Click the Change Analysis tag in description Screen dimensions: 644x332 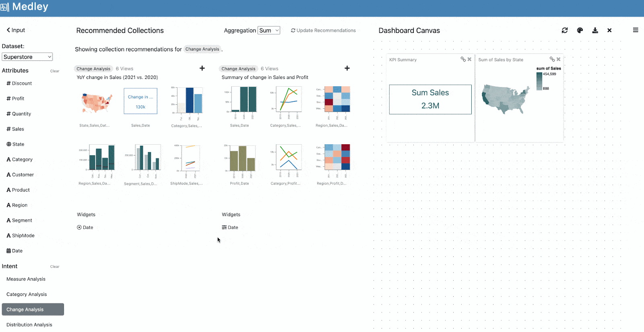pos(202,49)
